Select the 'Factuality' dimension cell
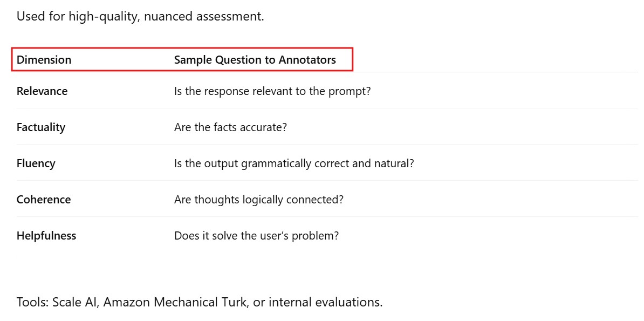 tap(41, 127)
